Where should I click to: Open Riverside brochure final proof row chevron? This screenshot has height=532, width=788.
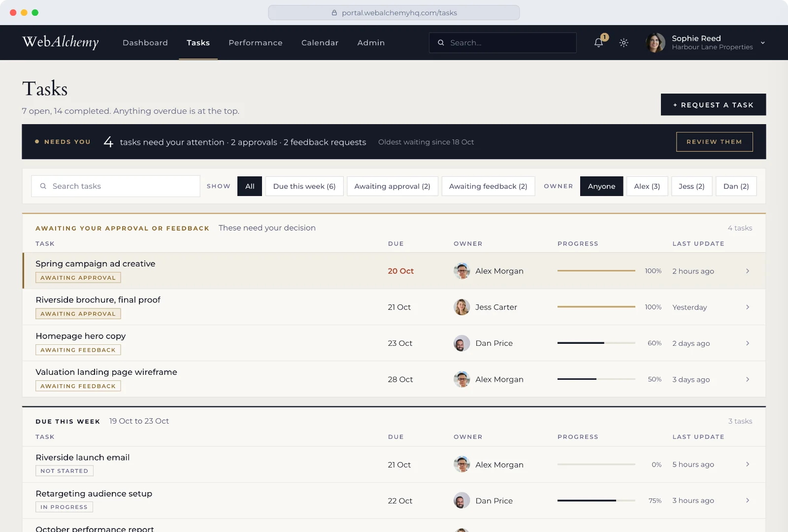pyautogui.click(x=748, y=307)
